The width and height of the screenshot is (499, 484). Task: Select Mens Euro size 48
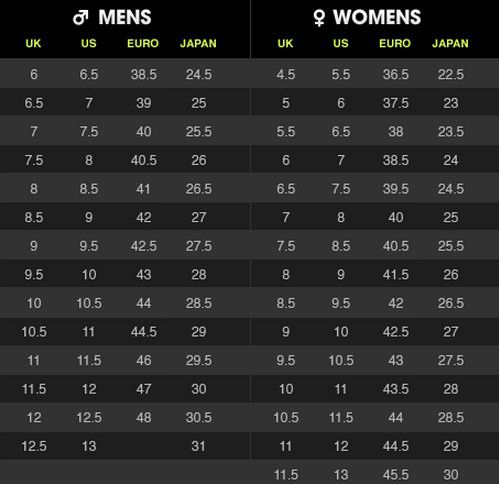pyautogui.click(x=144, y=418)
